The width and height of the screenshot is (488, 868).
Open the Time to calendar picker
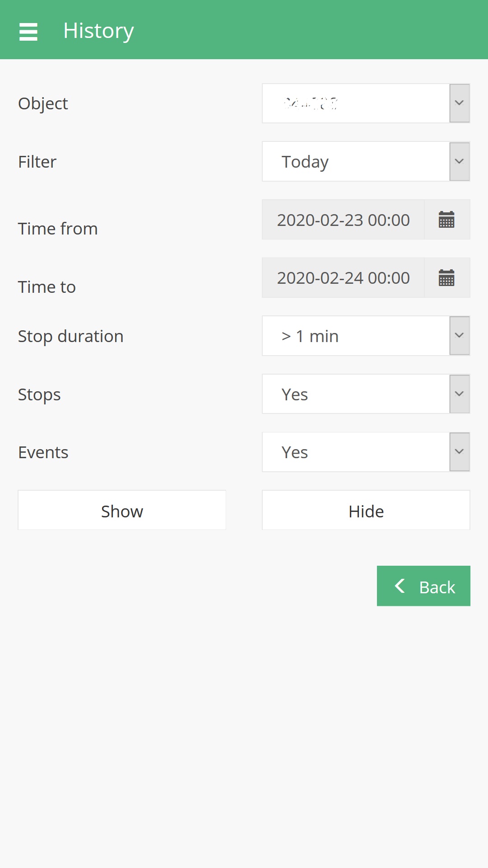(x=446, y=278)
